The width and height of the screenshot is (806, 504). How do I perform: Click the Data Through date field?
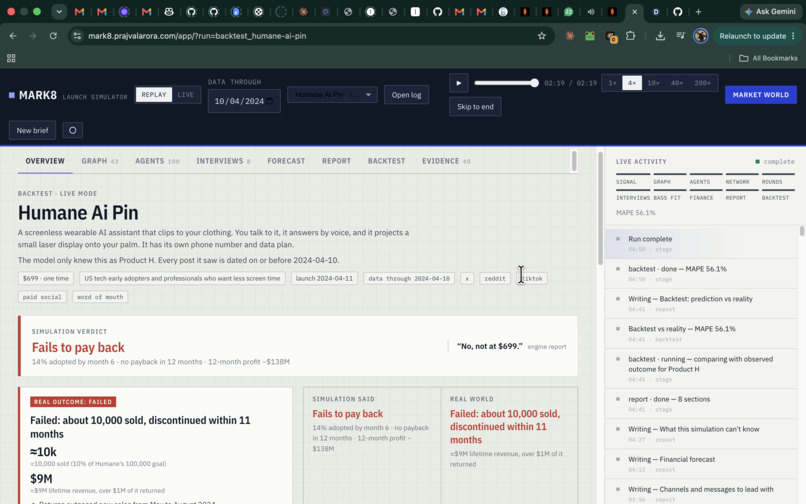[x=244, y=101]
